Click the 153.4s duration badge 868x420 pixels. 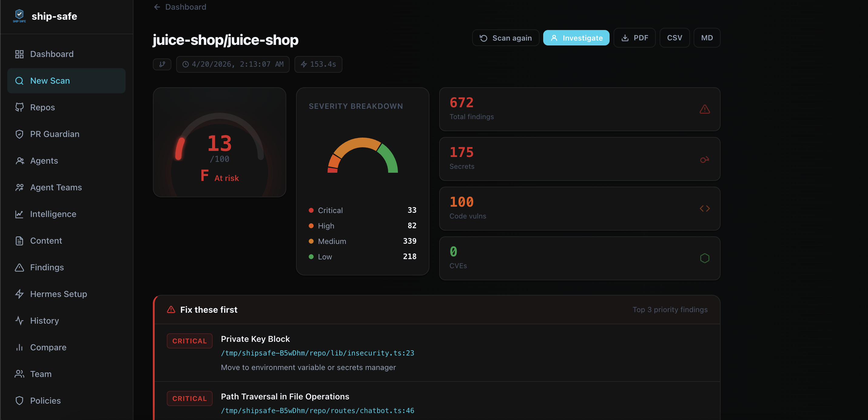318,64
